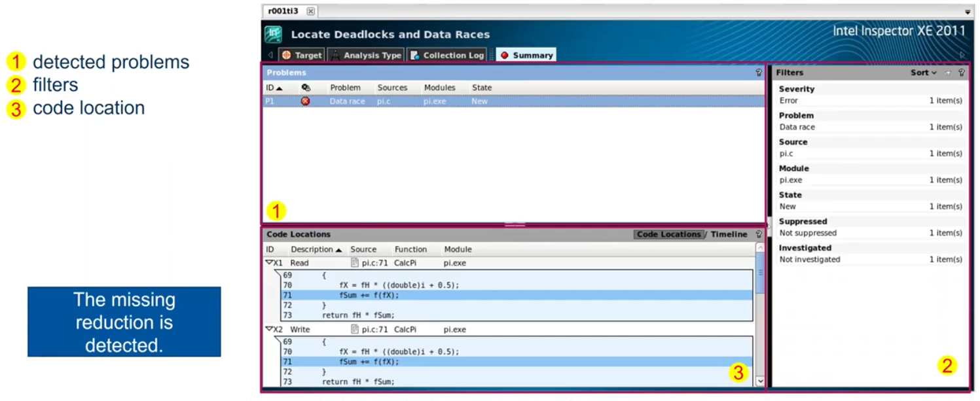This screenshot has height=401, width=980.
Task: Collapse the X2 Write code location
Action: pos(268,329)
